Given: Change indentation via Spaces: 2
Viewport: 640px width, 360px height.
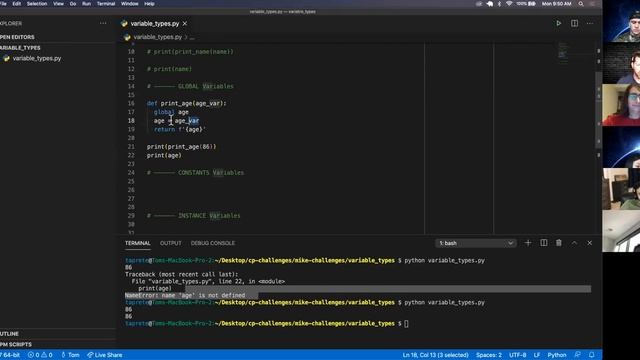Looking at the screenshot, I should point(489,355).
